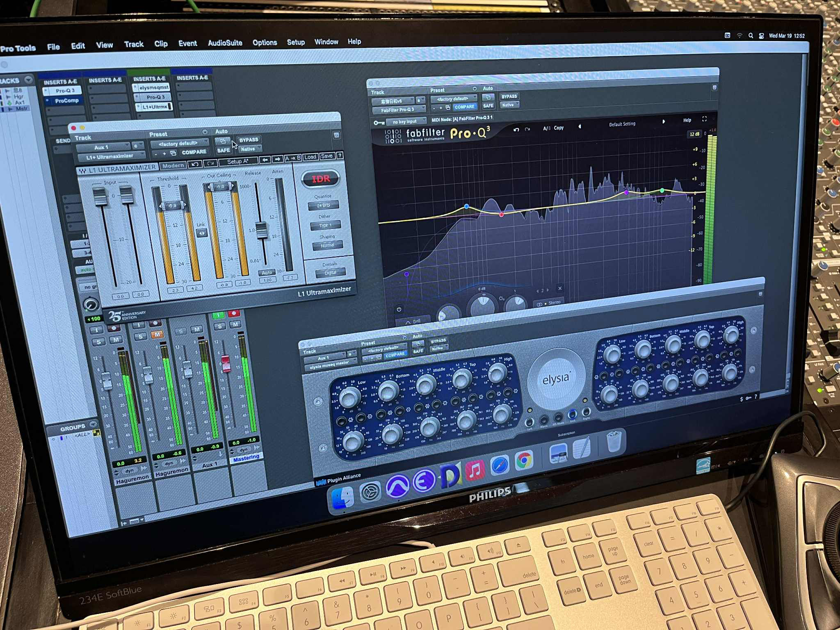Go to next preset in Pro-Q 3 header
The width and height of the screenshot is (840, 630).
663,121
